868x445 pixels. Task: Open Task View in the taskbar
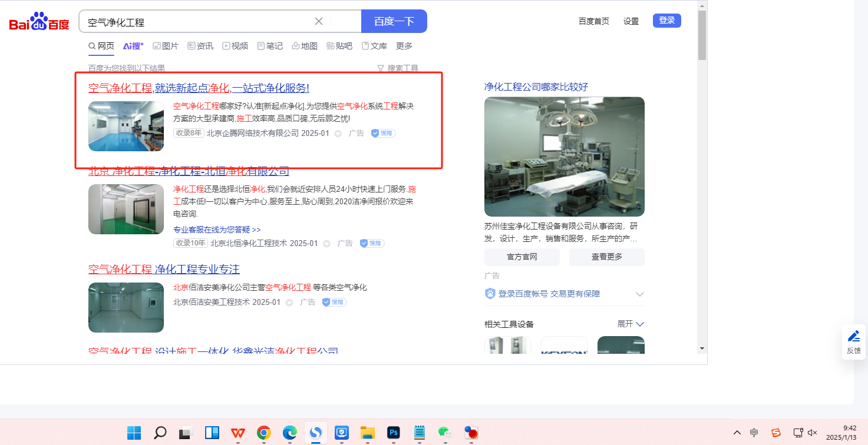point(186,433)
